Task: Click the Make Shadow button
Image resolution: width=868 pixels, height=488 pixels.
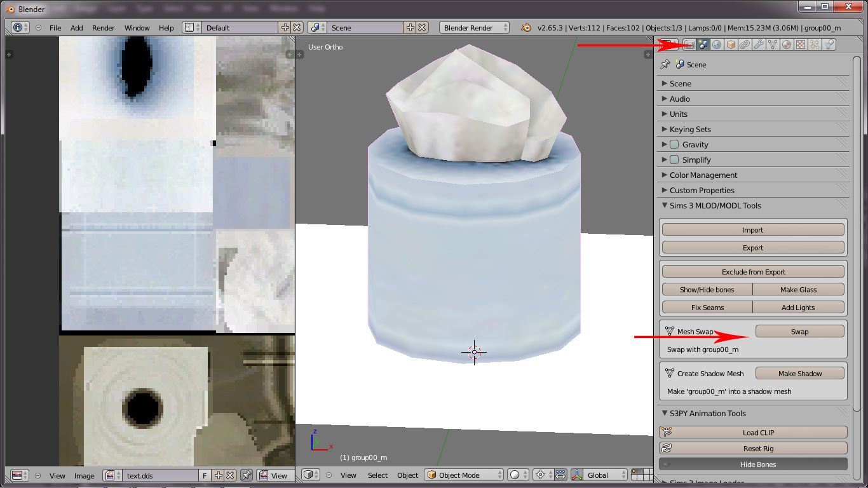Action: (799, 374)
